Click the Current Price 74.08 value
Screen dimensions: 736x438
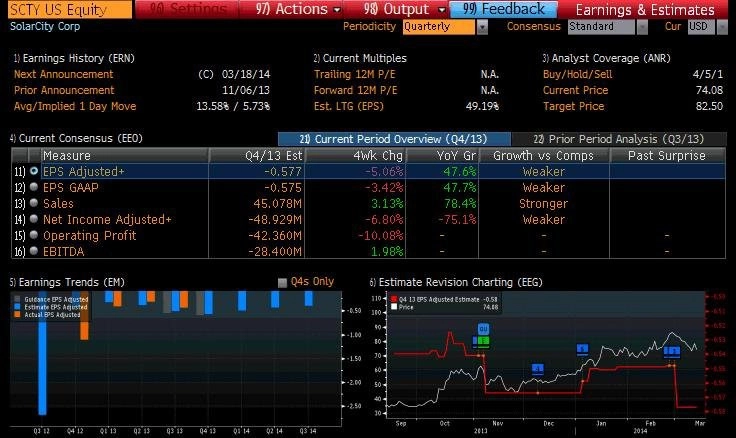tap(709, 90)
